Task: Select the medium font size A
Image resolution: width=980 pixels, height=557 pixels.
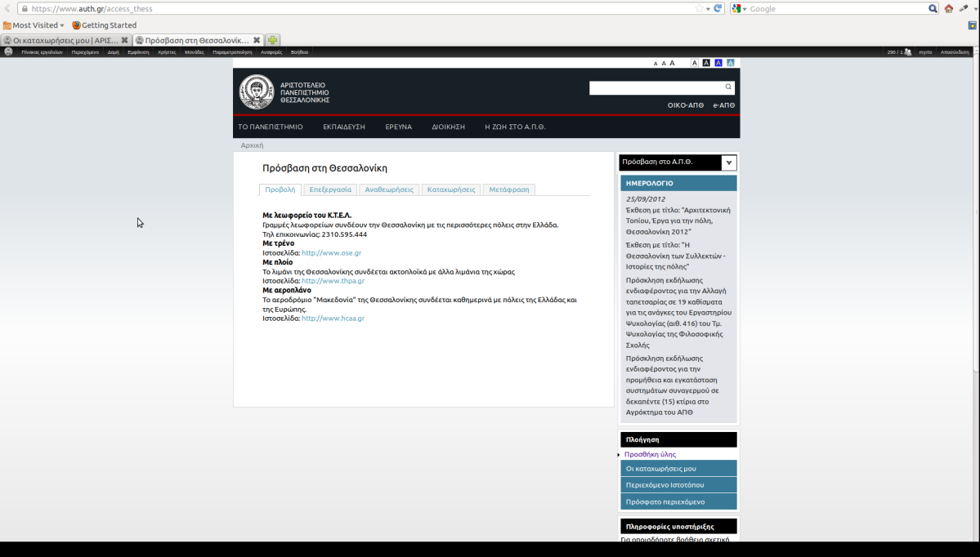Action: 664,63
